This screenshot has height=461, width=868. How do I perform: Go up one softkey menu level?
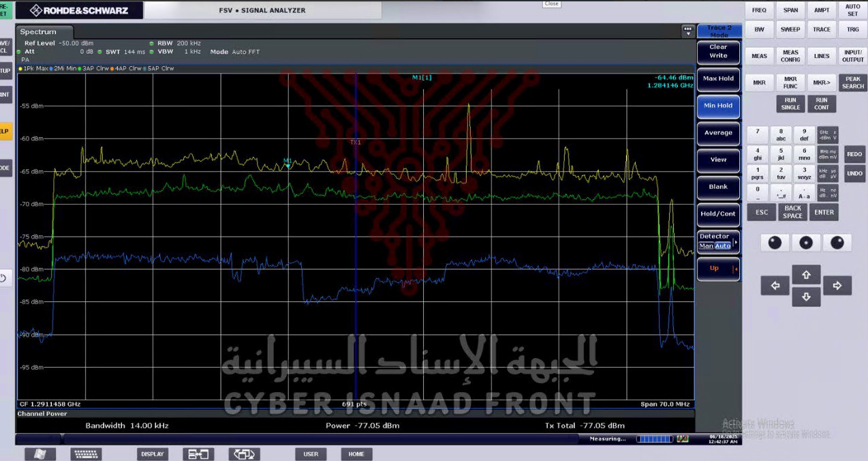[x=718, y=269]
